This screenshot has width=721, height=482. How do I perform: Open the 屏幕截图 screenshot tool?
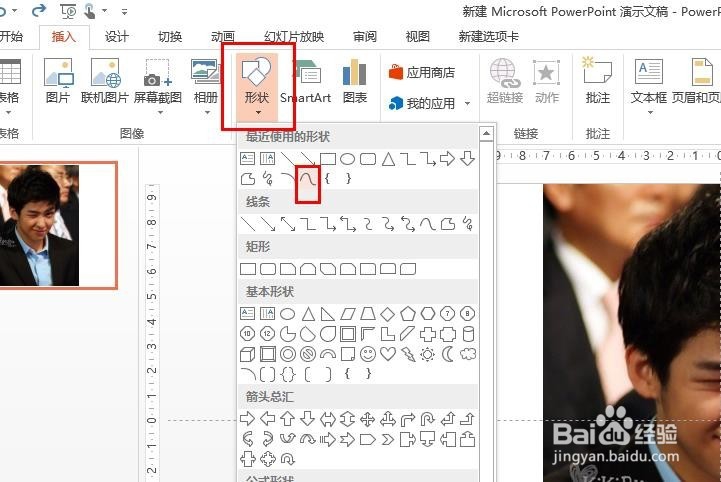click(158, 86)
